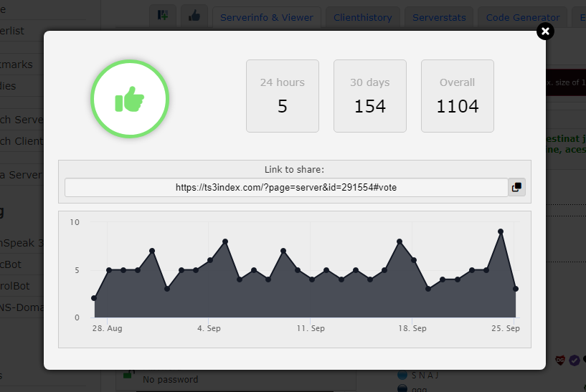Click the share link text field
The image size is (586, 392).
(x=285, y=187)
